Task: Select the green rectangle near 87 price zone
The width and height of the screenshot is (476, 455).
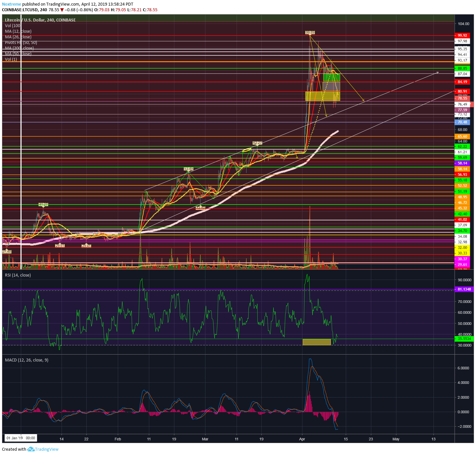Action: 331,77
